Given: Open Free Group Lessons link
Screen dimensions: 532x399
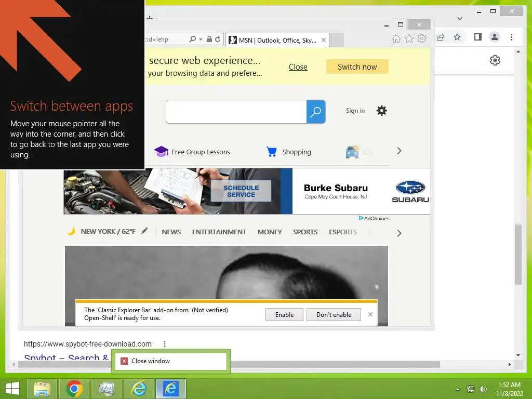Looking at the screenshot, I should pyautogui.click(x=201, y=152).
